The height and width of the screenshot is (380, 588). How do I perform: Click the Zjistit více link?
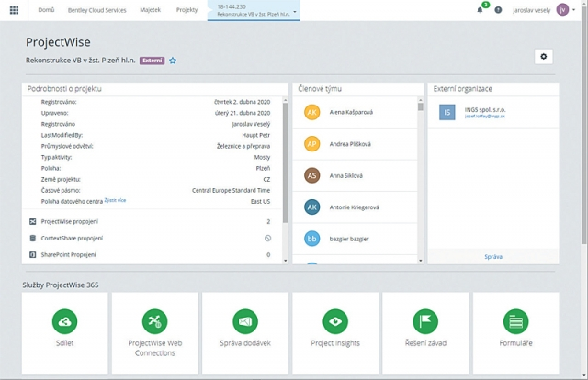click(115, 200)
